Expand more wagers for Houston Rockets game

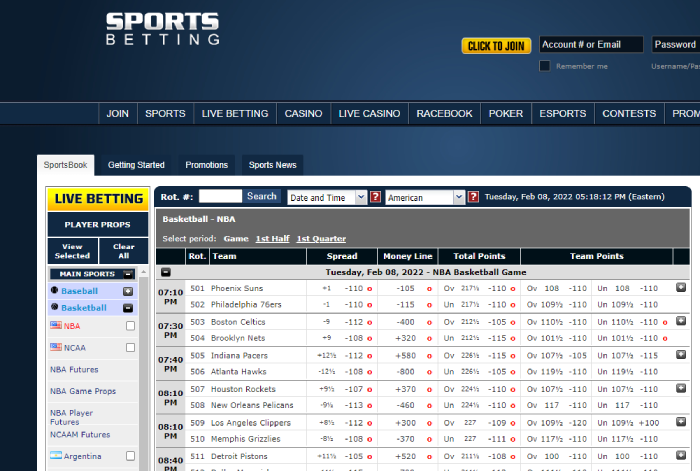(x=681, y=388)
